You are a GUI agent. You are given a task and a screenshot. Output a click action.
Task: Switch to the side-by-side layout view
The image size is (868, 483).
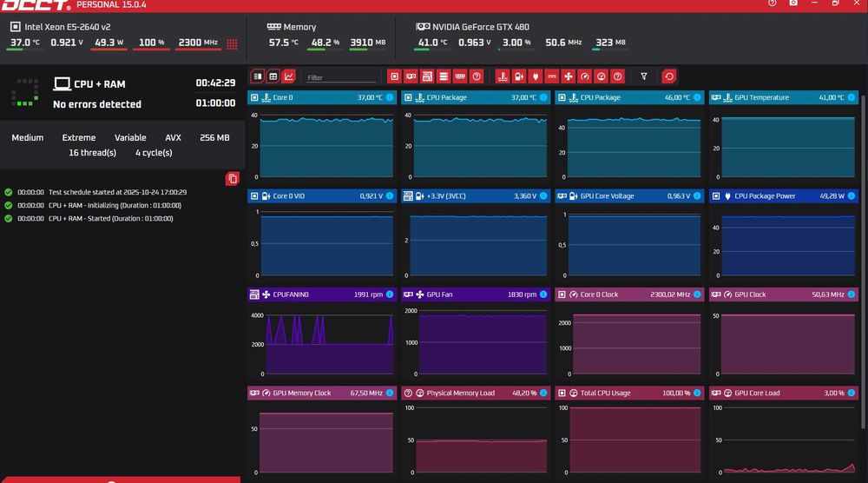pos(258,76)
